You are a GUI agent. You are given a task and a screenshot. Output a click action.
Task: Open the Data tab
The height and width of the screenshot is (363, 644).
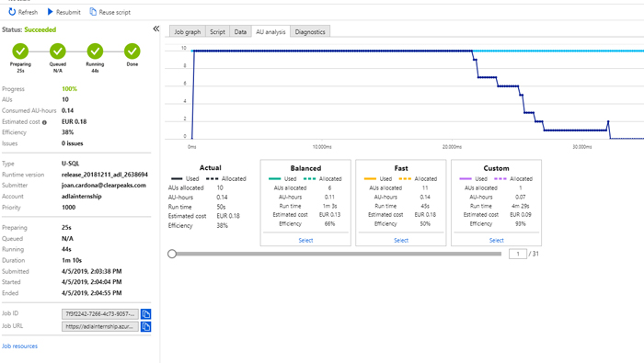pos(240,31)
